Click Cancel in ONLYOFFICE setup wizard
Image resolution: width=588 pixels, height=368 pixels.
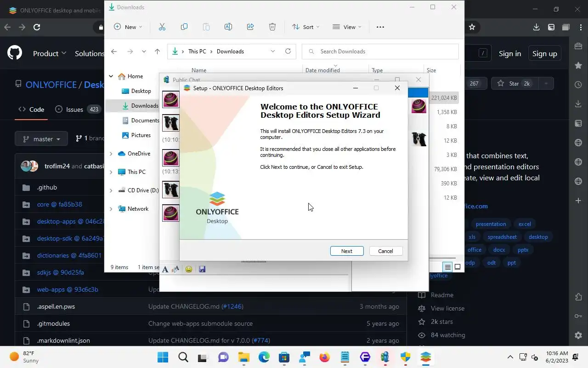point(385,251)
